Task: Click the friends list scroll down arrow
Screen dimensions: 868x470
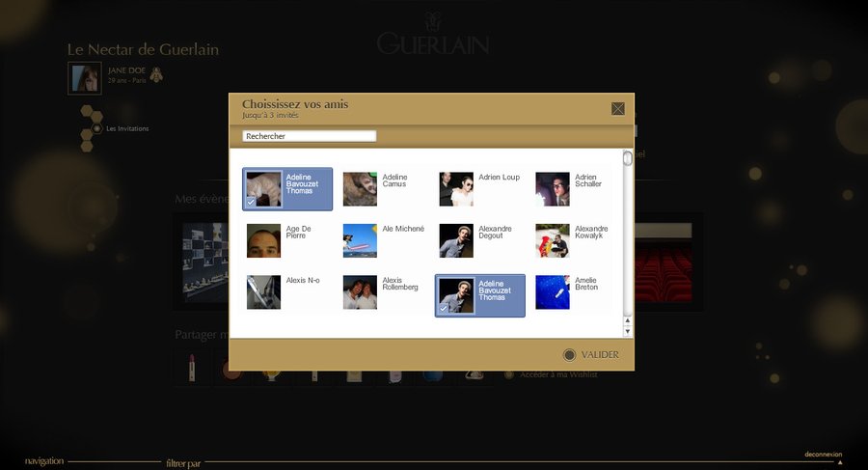Action: pos(628,331)
